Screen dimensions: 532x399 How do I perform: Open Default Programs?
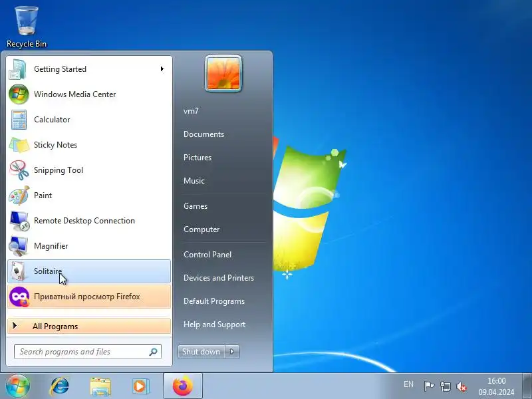click(x=213, y=301)
